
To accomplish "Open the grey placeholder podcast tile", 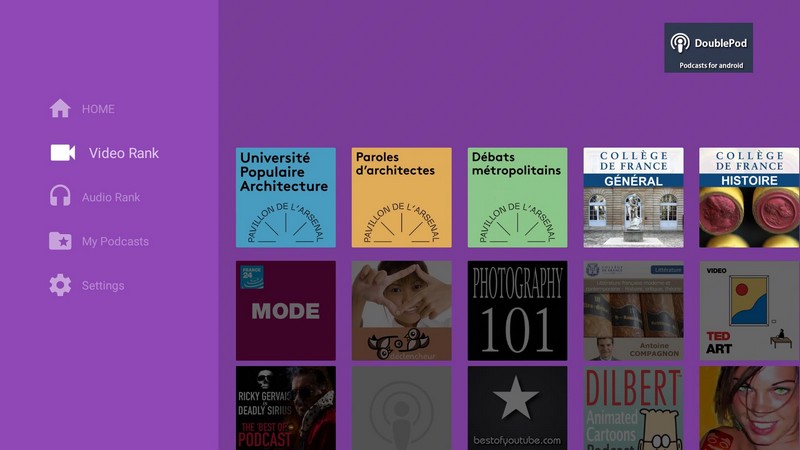I will [402, 408].
